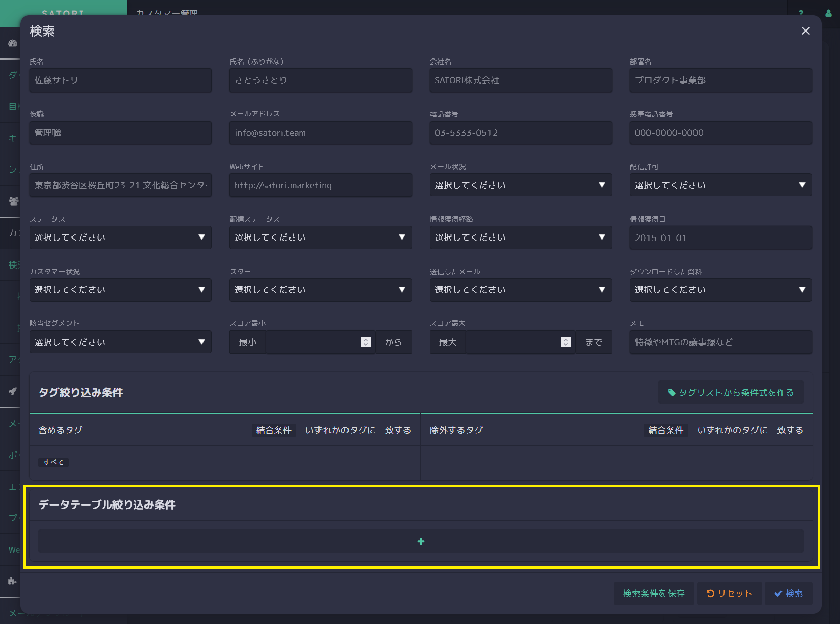The width and height of the screenshot is (840, 624).
Task: Click the すべて tag chip
Action: point(53,462)
